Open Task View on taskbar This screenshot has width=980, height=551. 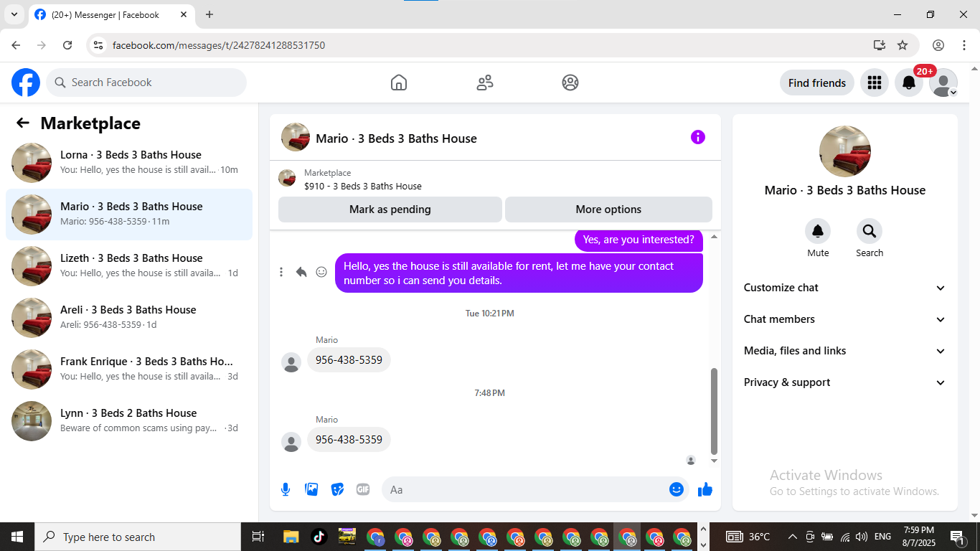coord(258,537)
